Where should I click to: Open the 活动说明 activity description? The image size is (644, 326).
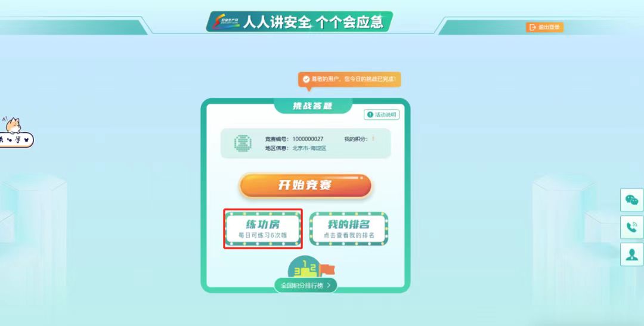[x=382, y=115]
